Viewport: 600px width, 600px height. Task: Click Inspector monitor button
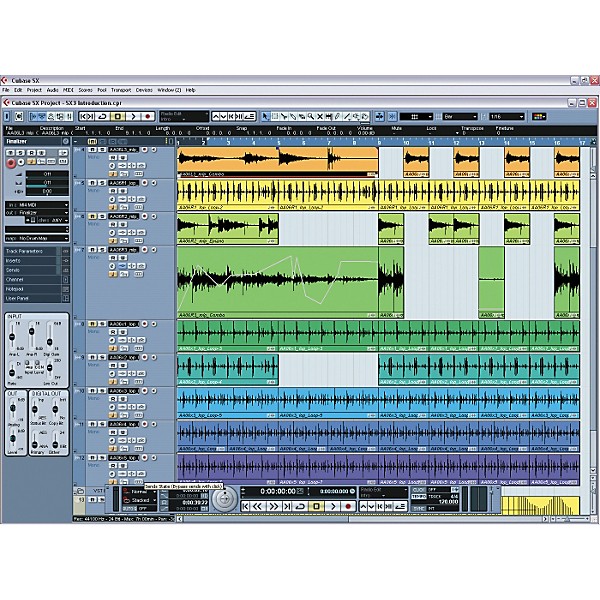21,162
